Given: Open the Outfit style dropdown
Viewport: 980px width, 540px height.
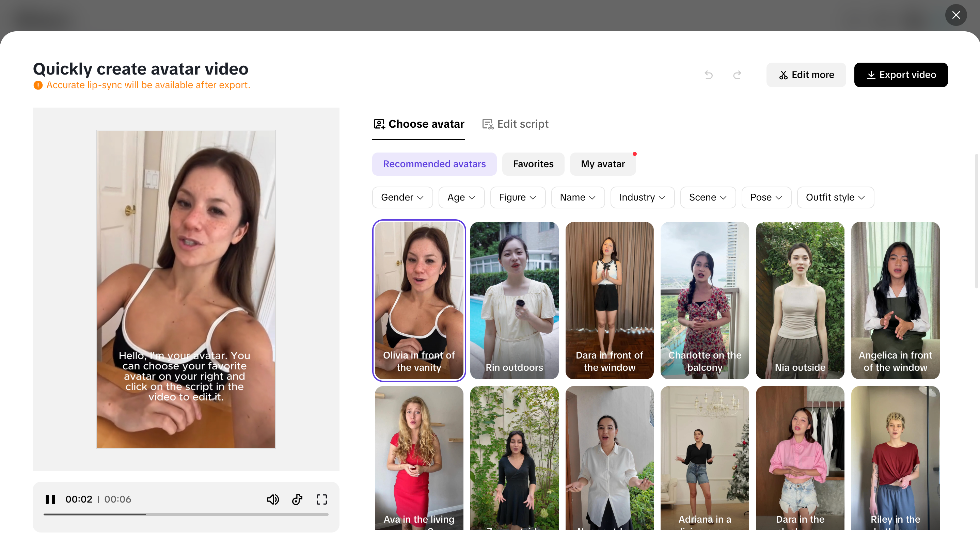Looking at the screenshot, I should click(835, 197).
